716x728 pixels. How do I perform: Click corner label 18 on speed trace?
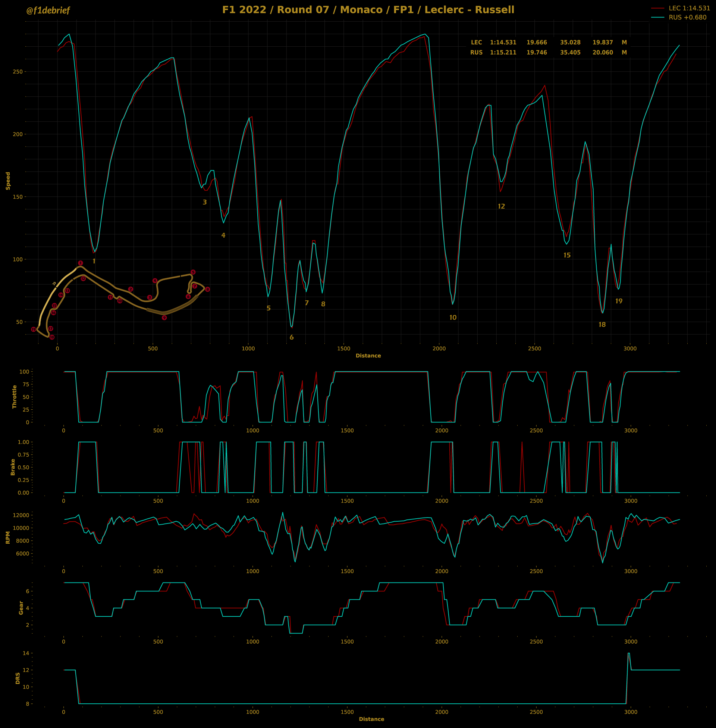point(602,325)
